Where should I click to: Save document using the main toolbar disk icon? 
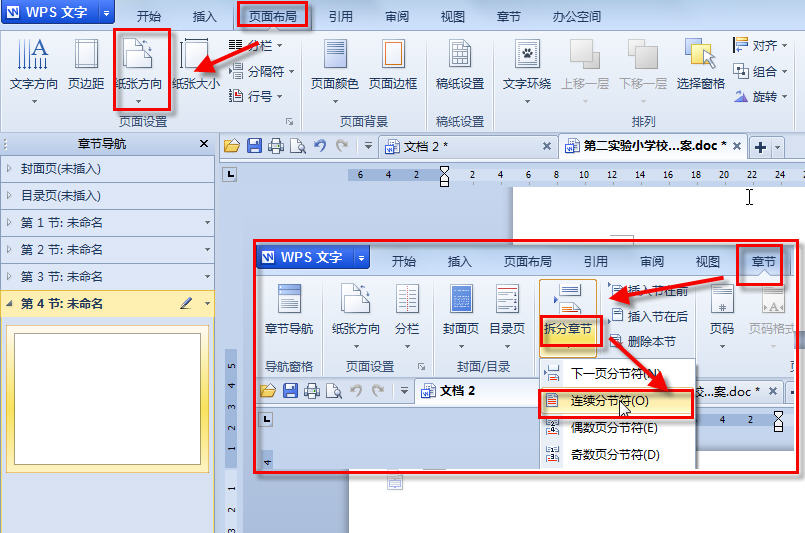pyautogui.click(x=255, y=146)
